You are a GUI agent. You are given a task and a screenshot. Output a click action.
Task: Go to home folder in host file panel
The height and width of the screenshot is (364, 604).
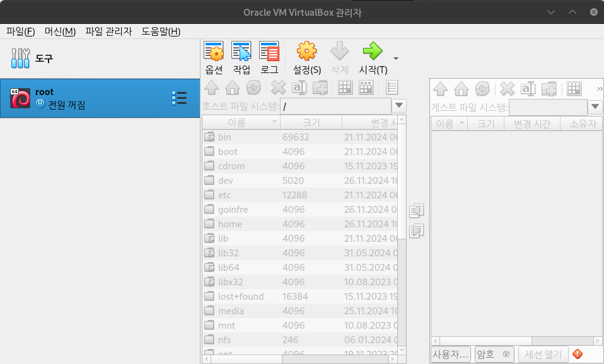[233, 88]
